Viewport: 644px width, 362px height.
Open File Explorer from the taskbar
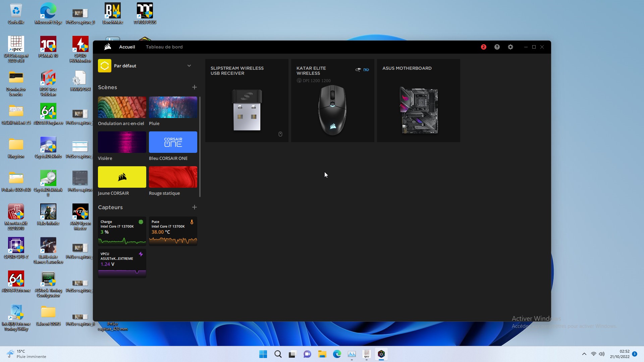(x=322, y=354)
